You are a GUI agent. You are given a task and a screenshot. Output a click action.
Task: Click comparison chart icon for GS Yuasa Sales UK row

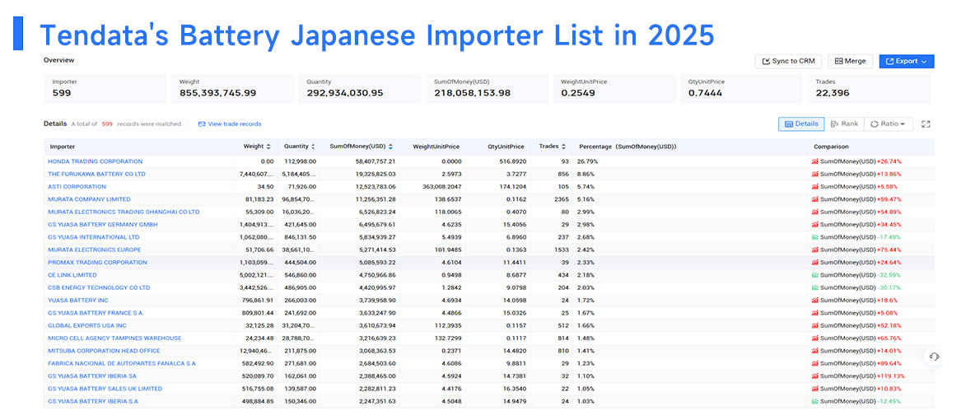point(815,388)
